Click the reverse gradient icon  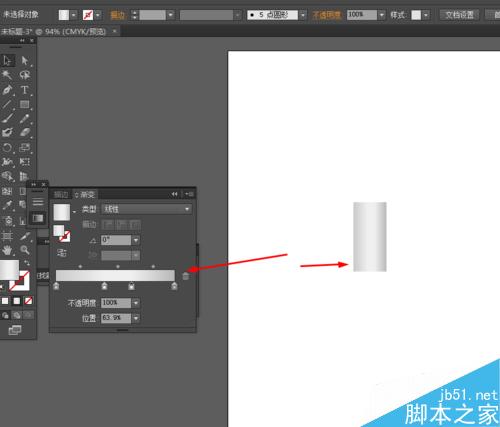(x=62, y=253)
